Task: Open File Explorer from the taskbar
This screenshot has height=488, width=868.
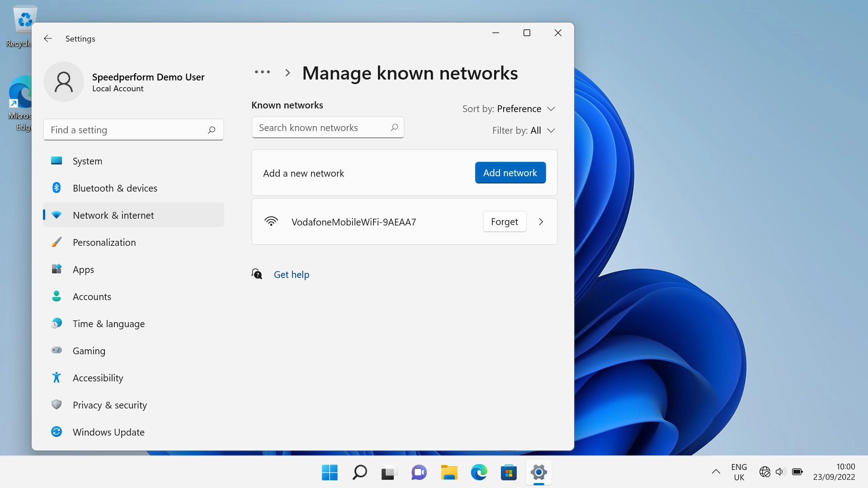Action: 449,473
